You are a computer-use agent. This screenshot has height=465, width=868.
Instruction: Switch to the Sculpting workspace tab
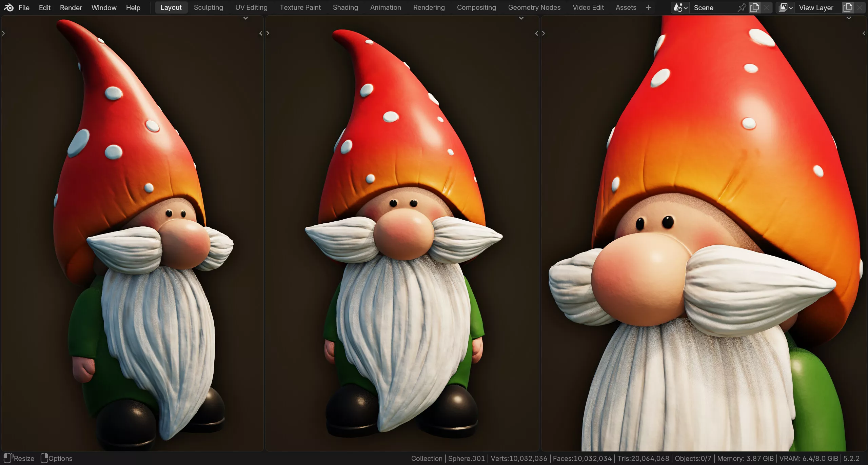[208, 7]
